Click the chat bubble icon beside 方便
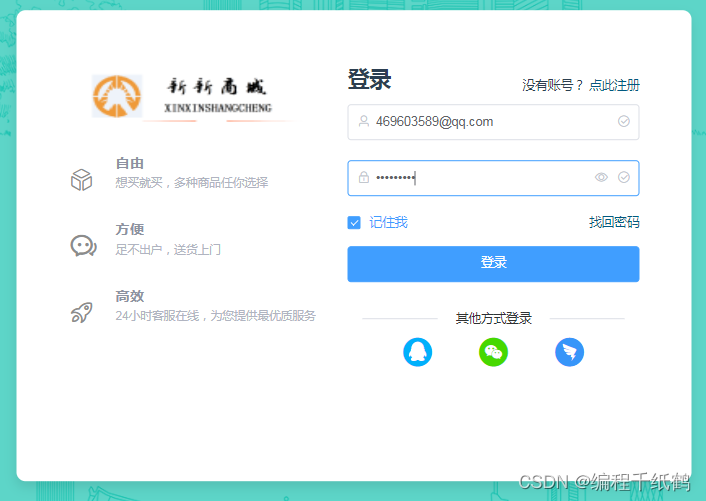This screenshot has width=706, height=501. pos(83,246)
